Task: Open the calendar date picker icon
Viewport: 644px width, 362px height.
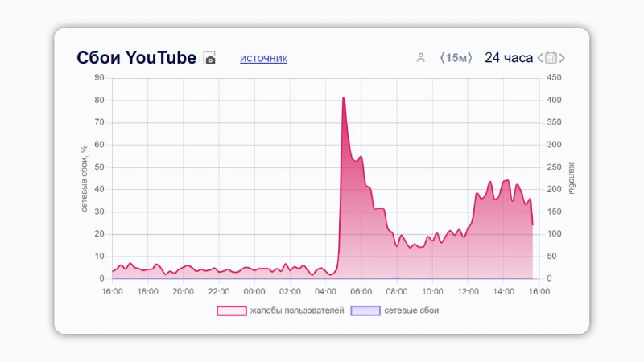Action: click(x=551, y=58)
